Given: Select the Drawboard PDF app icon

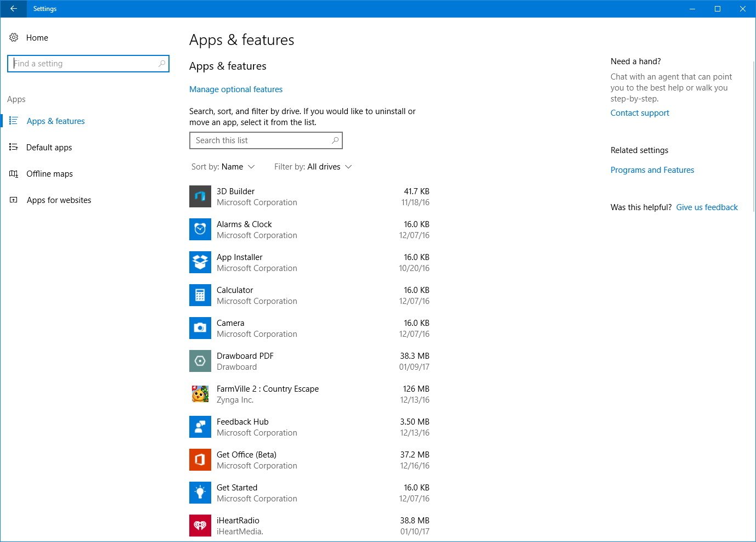Looking at the screenshot, I should [x=200, y=361].
